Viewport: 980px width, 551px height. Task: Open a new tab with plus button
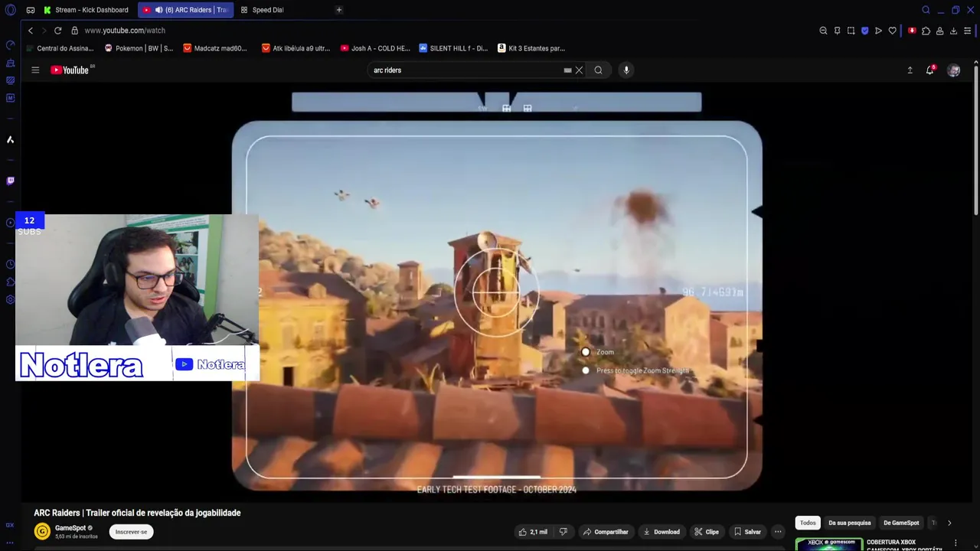339,10
